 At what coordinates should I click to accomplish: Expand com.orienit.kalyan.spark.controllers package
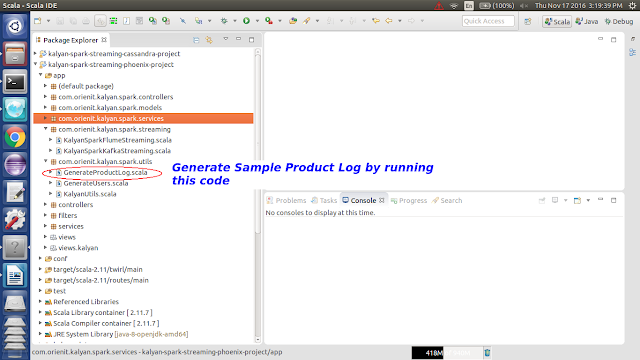(x=45, y=97)
